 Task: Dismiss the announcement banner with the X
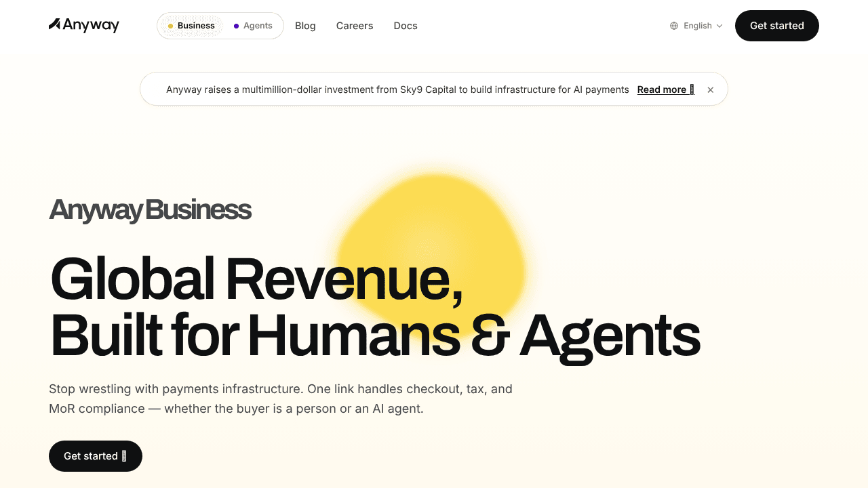[710, 89]
